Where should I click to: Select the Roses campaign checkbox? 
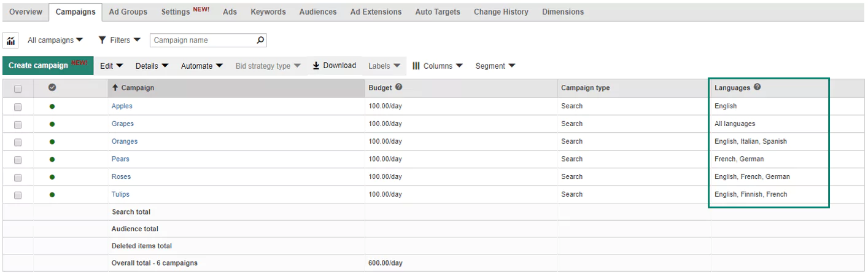tap(18, 177)
